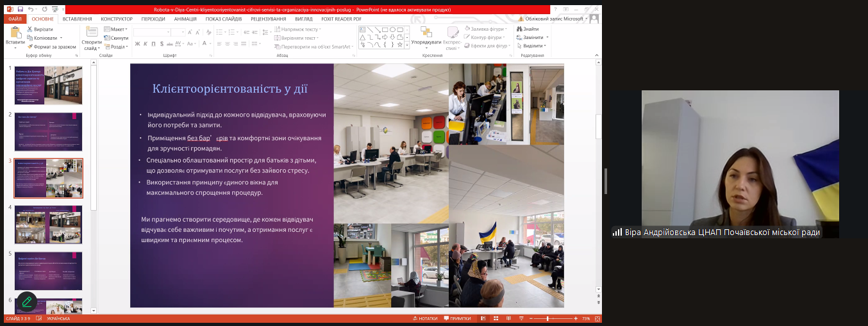Click the Paste (Вставити) clipboard icon

click(15, 33)
